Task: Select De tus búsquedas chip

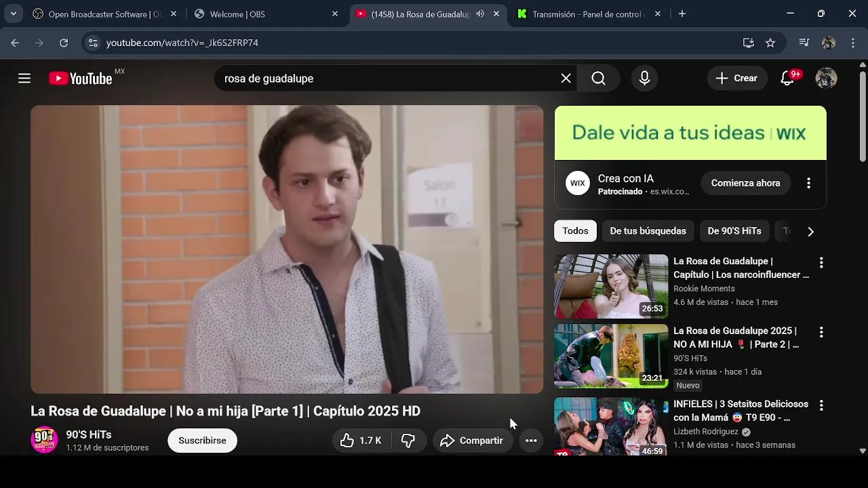Action: pyautogui.click(x=648, y=231)
